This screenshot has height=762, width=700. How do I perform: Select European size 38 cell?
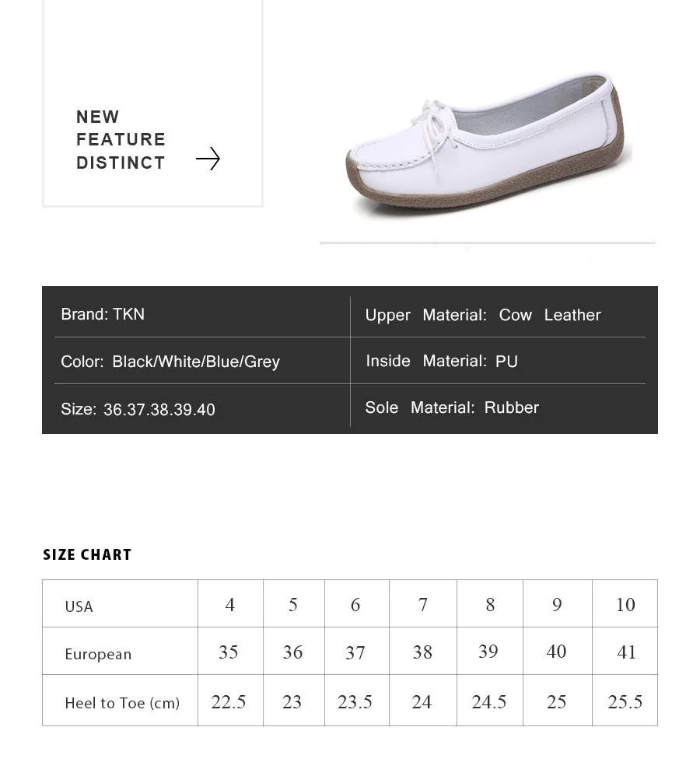[423, 652]
